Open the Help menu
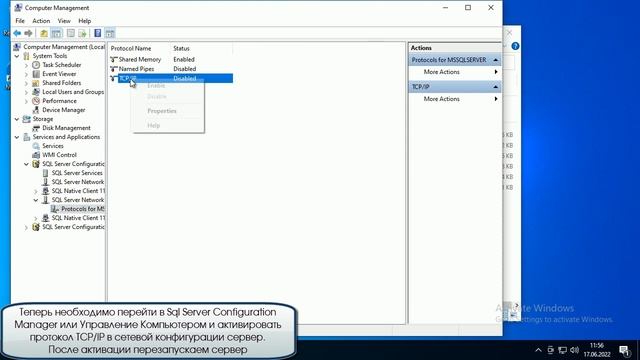The width and height of the screenshot is (640, 360). click(x=84, y=21)
